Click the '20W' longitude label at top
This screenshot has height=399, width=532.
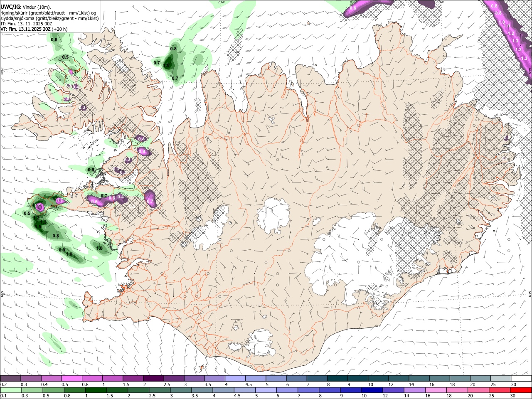coord(221,2)
